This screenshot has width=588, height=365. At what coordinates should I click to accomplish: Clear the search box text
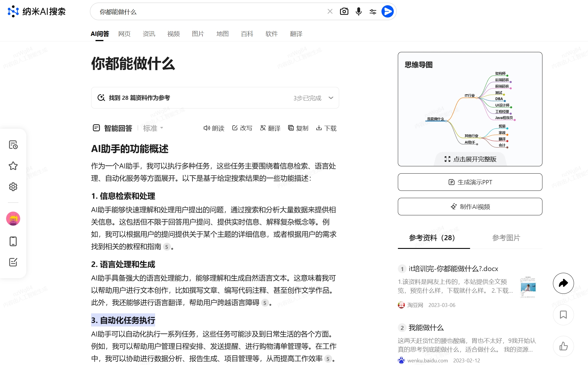330,11
